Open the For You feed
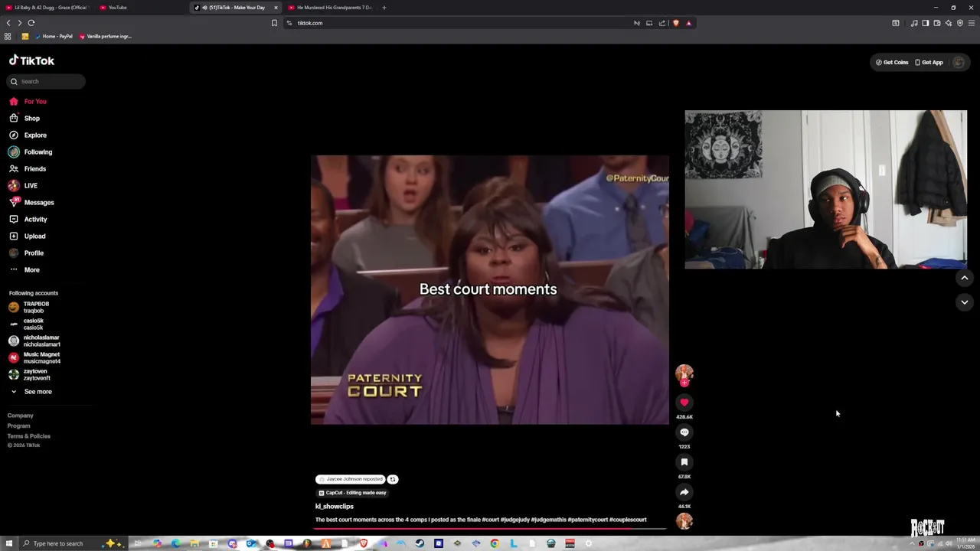This screenshot has height=551, width=980. tap(28, 101)
